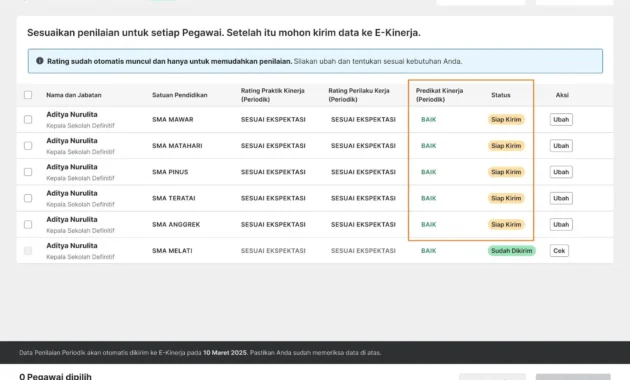Viewport: 630px width, 380px height.
Task: Check the box for the SMA MATAHARI row
Action: 28,146
